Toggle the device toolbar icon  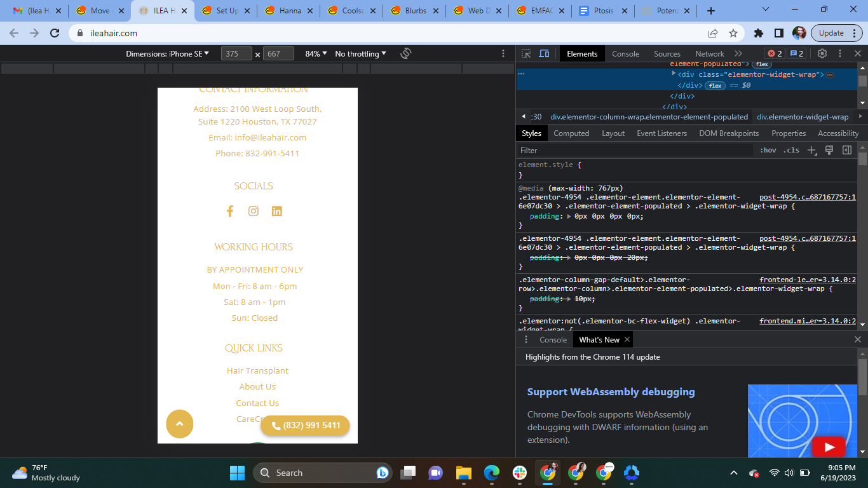[544, 54]
